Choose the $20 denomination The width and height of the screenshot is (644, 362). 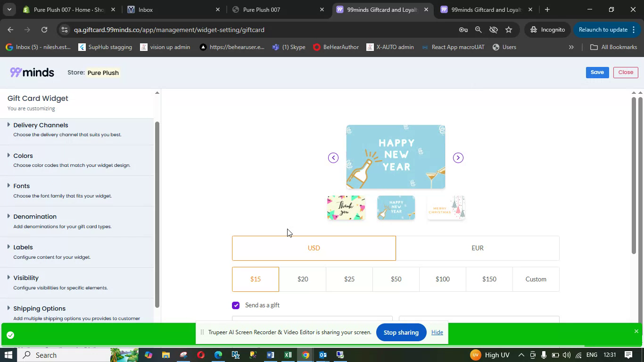303,279
